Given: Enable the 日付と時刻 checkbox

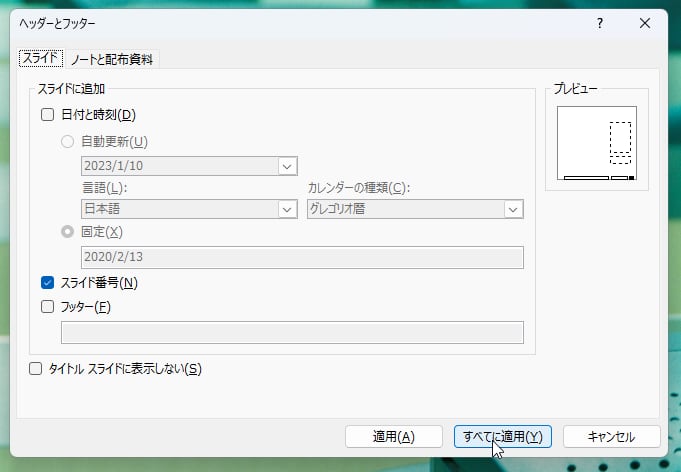Looking at the screenshot, I should (x=47, y=115).
